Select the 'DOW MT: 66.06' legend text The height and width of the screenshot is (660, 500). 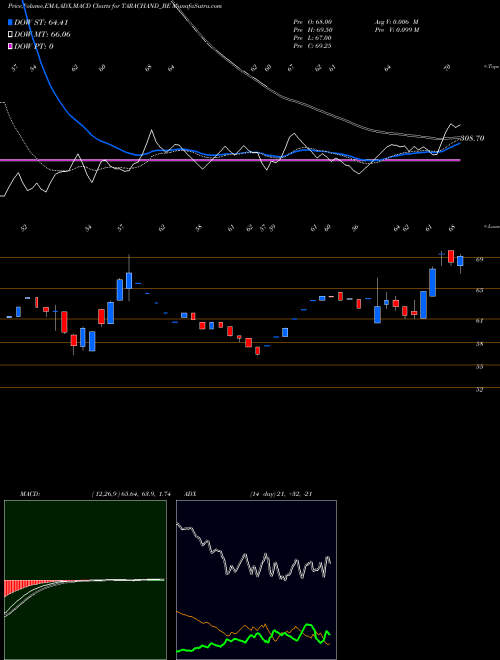42,35
